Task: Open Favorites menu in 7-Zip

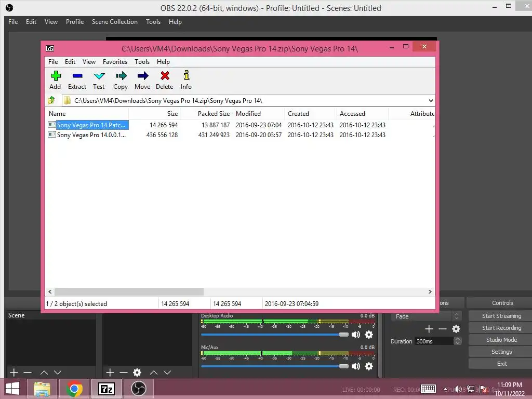Action: (115, 62)
